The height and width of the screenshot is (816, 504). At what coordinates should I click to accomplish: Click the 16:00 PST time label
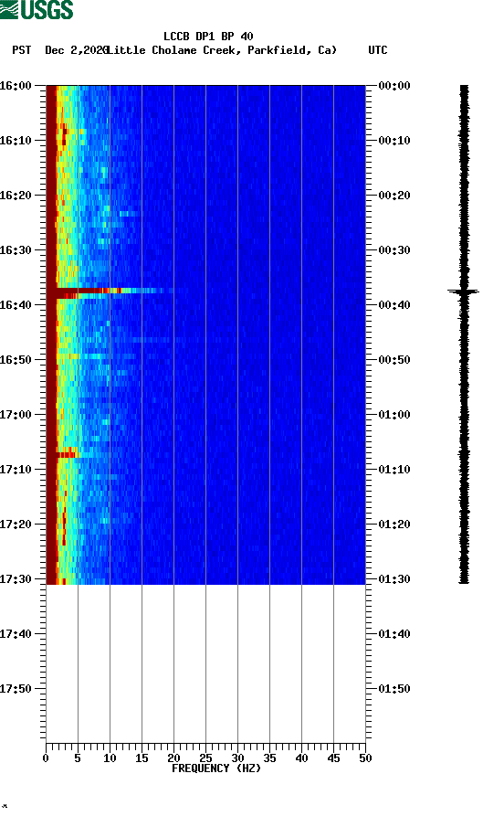point(16,85)
